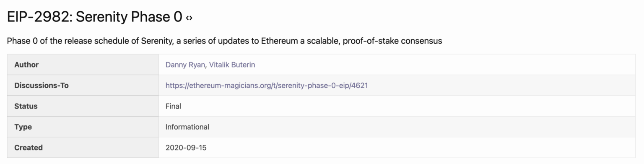This screenshot has height=164, width=644.
Task: Select the Created row label
Action: [29, 148]
